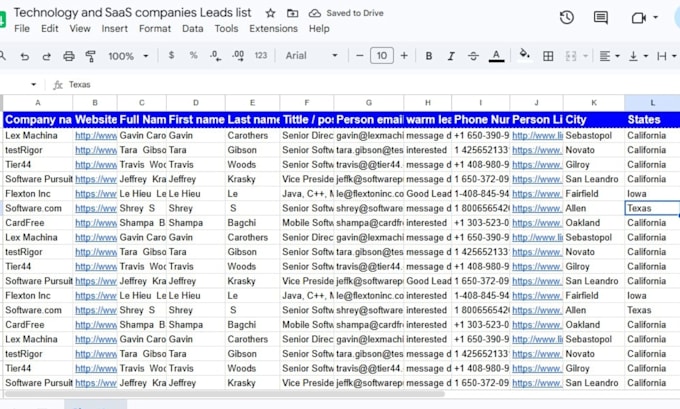Image resolution: width=680 pixels, height=409 pixels.
Task: Click the merge cells icon
Action: (x=571, y=56)
